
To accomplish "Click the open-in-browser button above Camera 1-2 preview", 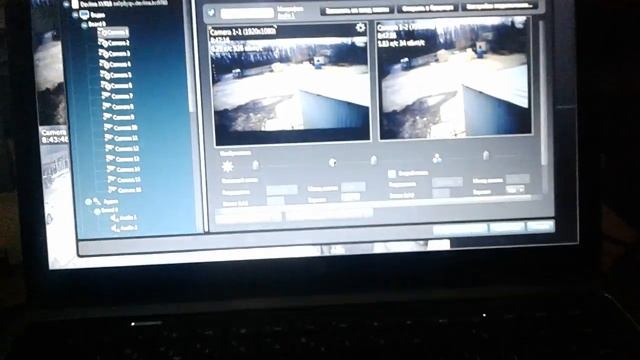I will [x=427, y=8].
